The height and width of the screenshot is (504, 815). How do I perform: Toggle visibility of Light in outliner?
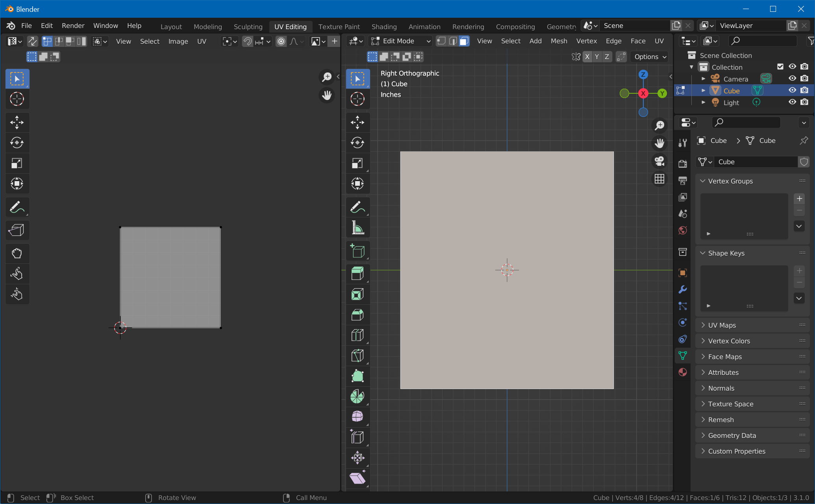coord(793,102)
